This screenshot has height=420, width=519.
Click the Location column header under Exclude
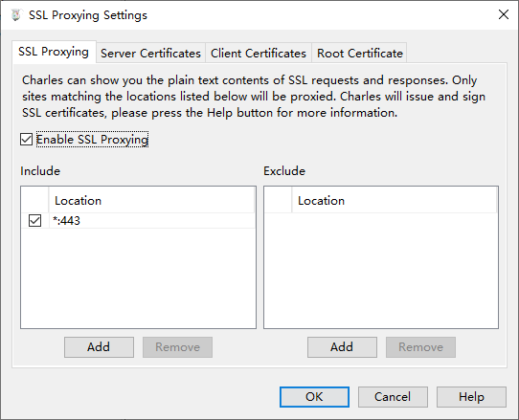point(395,201)
